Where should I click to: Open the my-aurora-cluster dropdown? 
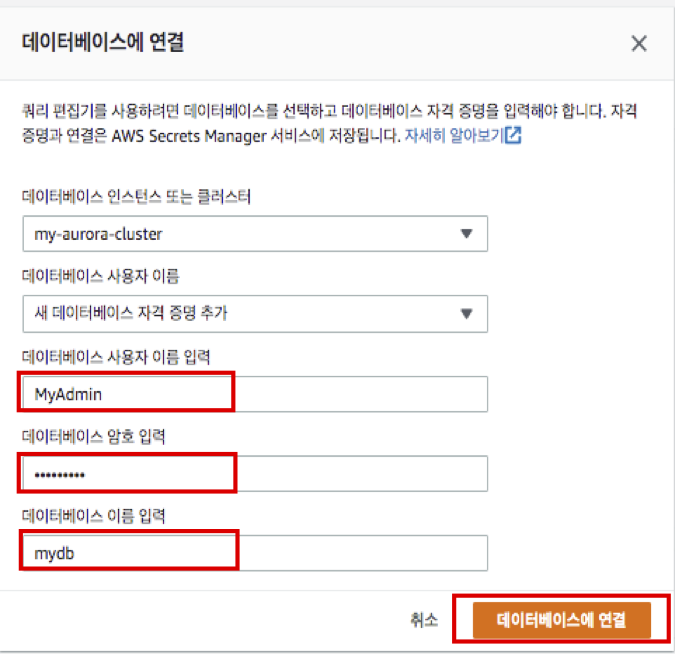coord(255,233)
